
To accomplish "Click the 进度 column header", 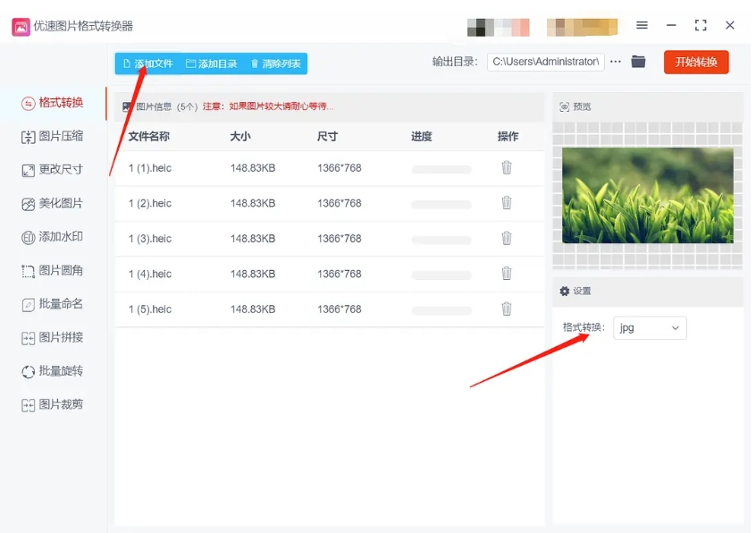I will (x=422, y=137).
